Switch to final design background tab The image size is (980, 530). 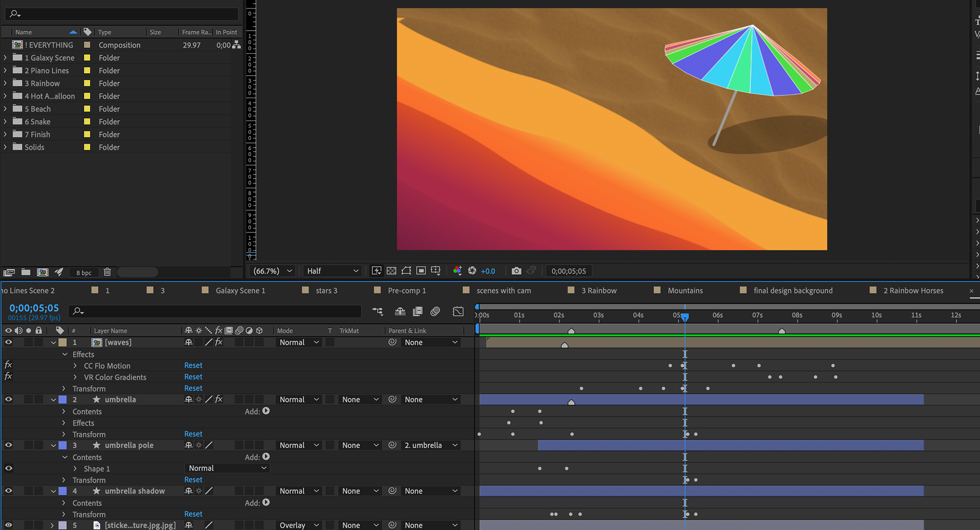(793, 291)
